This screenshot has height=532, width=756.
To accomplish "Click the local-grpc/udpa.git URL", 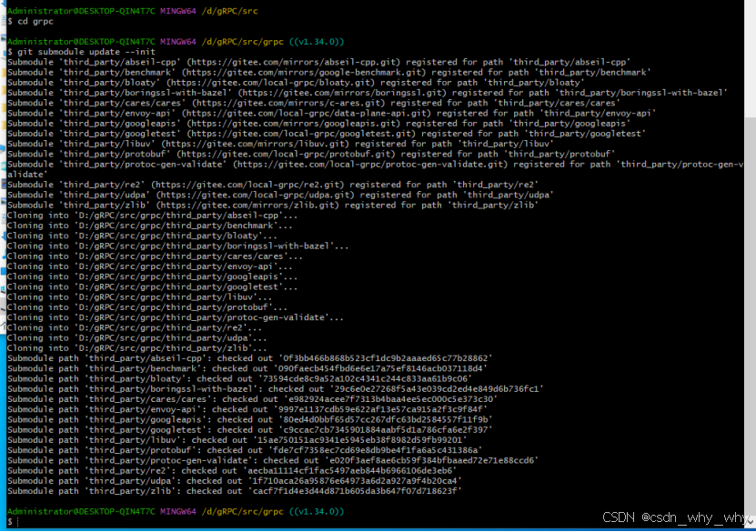I will click(x=256, y=195).
